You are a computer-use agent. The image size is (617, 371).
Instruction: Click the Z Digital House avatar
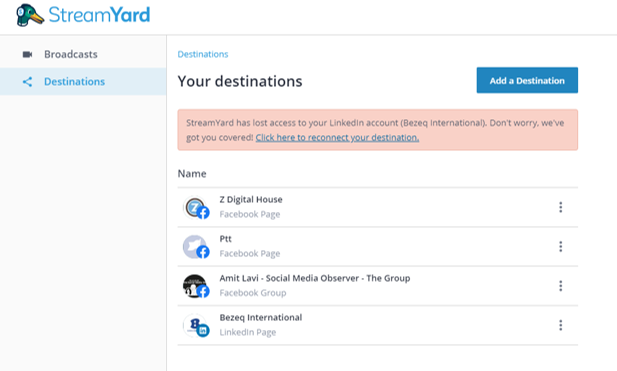pos(196,207)
